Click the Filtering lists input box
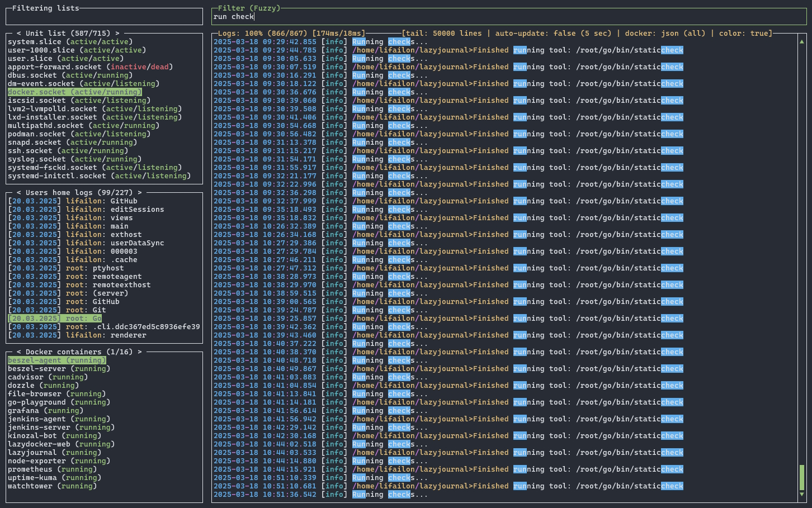The width and height of the screenshot is (812, 508). (104, 17)
